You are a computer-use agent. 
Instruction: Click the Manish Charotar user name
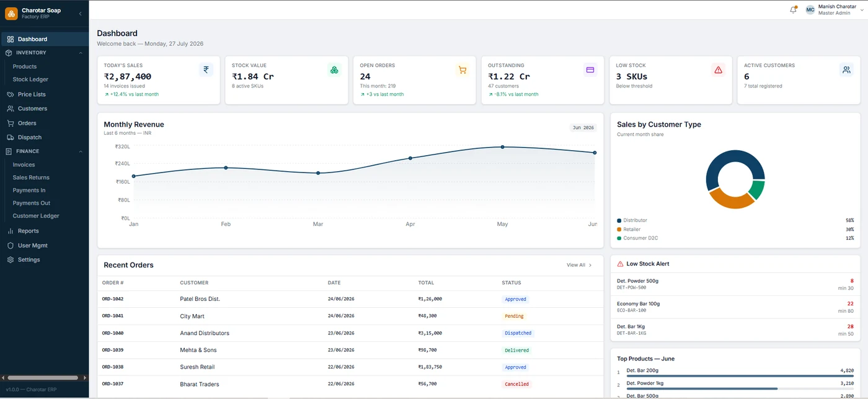click(x=837, y=7)
